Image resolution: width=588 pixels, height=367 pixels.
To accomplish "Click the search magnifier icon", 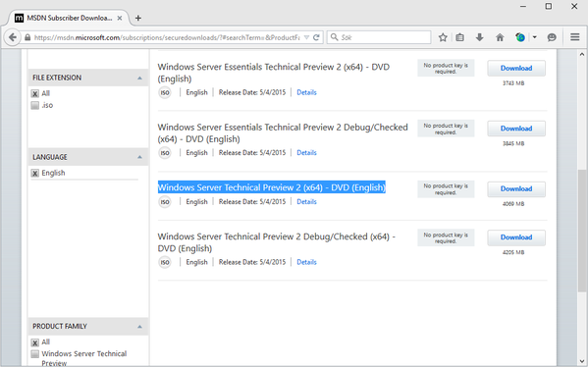I will 334,37.
